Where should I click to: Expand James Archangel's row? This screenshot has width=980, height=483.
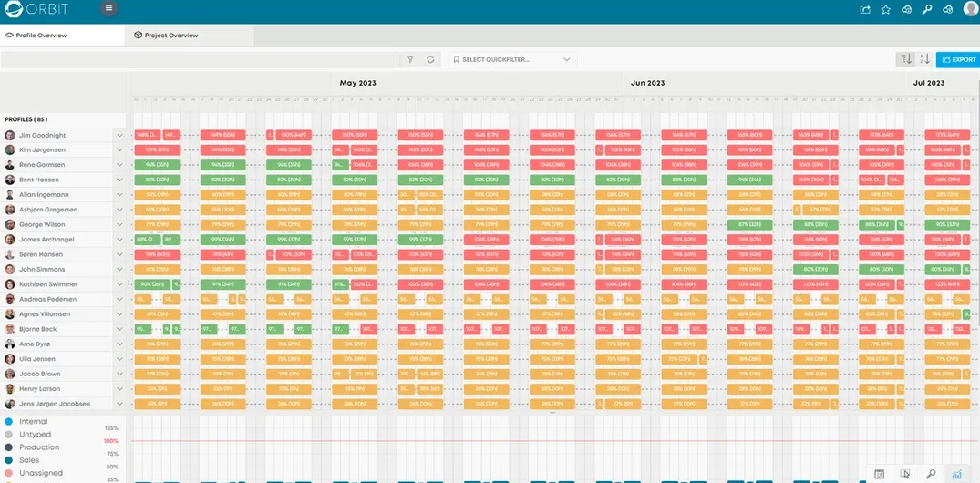(119, 240)
